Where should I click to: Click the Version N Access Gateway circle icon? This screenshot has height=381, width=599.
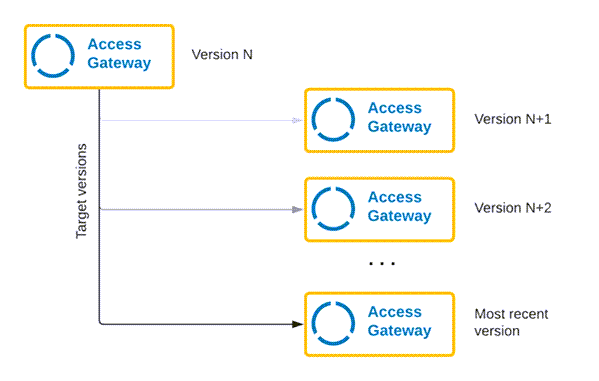click(x=53, y=56)
